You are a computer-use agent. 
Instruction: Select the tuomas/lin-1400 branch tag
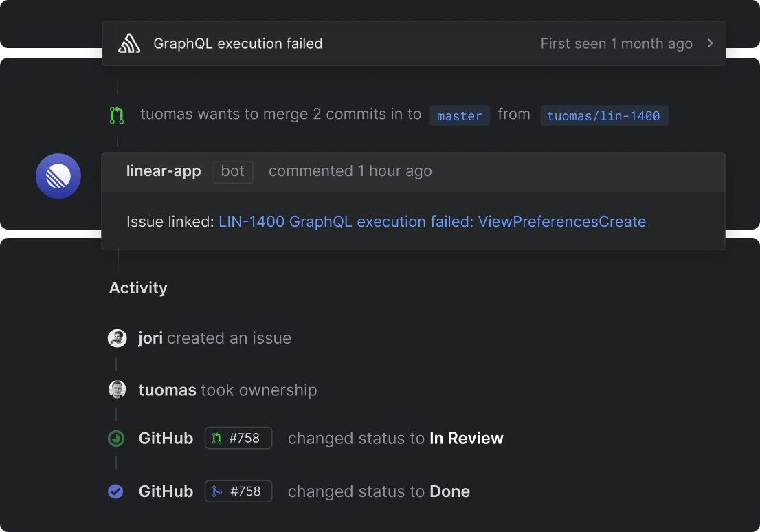pyautogui.click(x=604, y=115)
